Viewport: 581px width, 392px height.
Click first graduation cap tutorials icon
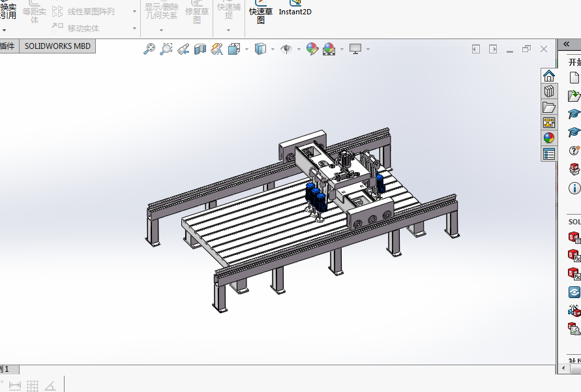click(574, 113)
